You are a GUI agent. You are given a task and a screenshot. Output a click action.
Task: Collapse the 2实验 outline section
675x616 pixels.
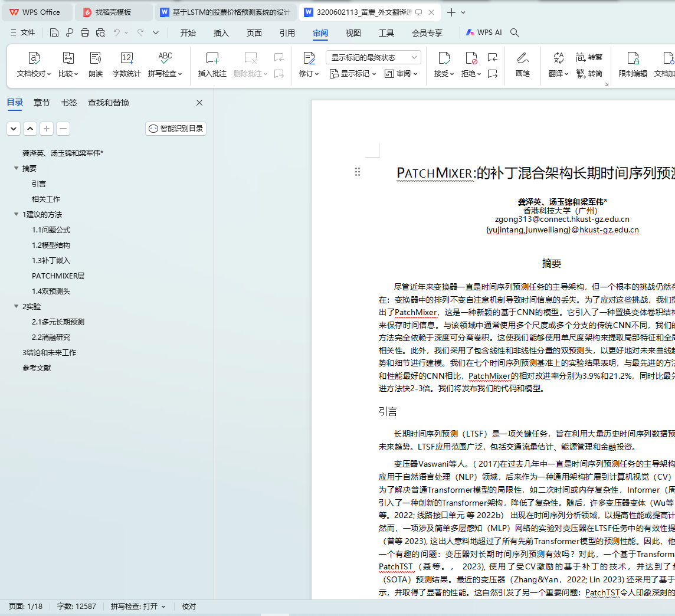17,306
